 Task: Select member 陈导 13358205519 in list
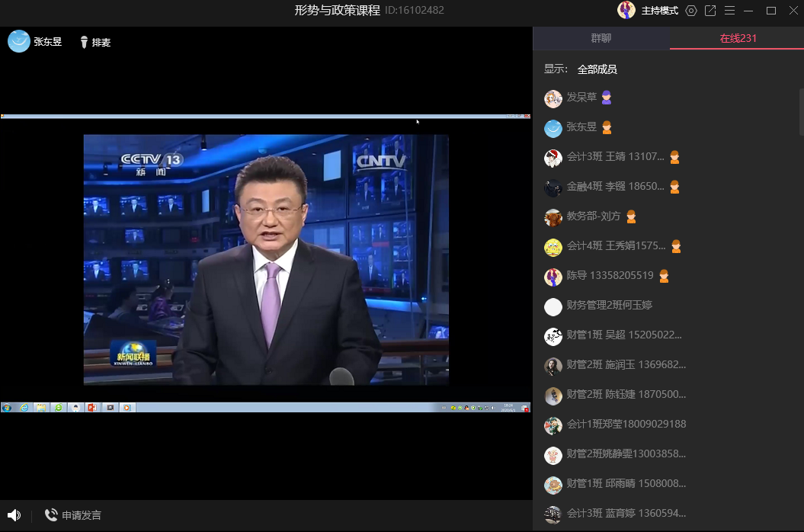click(x=610, y=276)
